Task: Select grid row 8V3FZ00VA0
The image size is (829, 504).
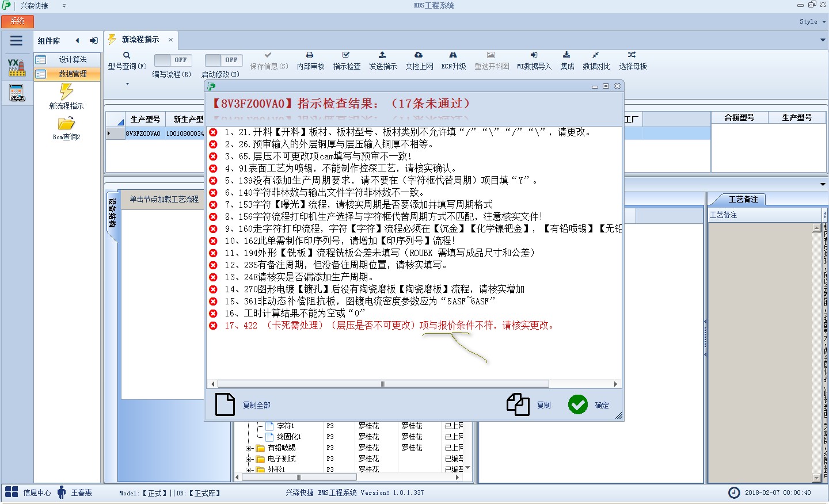Action: tap(143, 133)
